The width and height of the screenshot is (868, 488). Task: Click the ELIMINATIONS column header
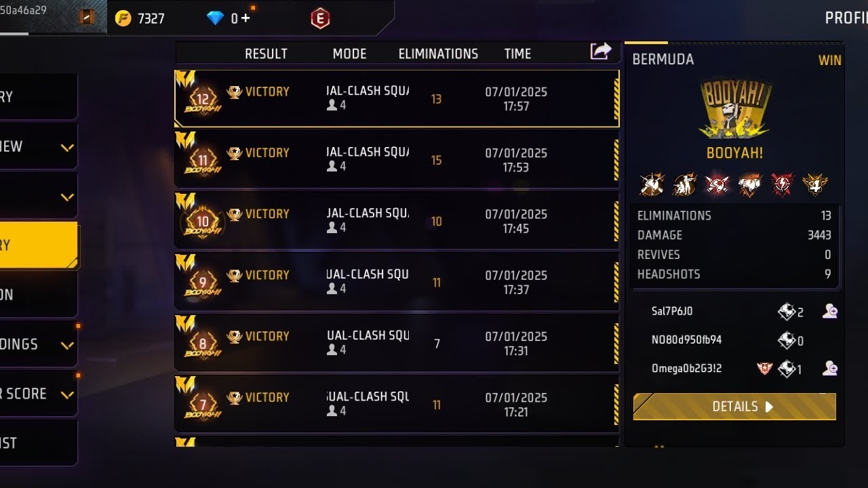pyautogui.click(x=438, y=54)
